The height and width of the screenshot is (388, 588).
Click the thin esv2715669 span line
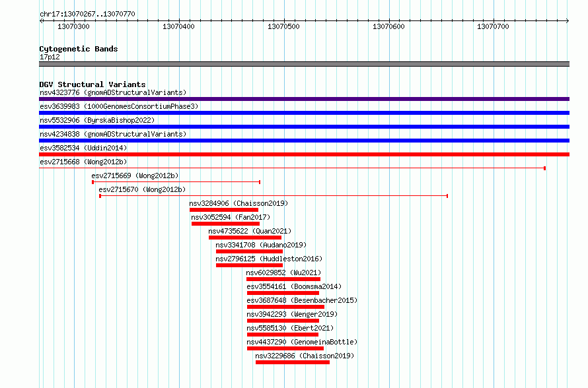tap(176, 182)
